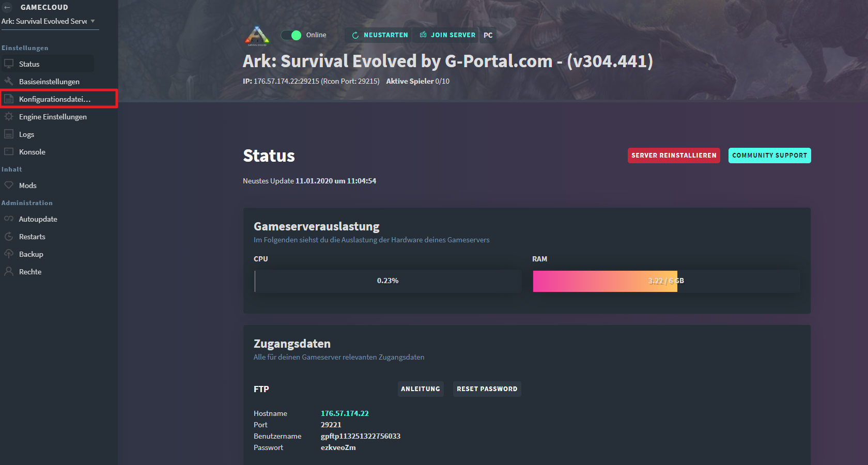Click the Ark Survival Evolved game logo
The image size is (868, 465).
[x=257, y=36]
